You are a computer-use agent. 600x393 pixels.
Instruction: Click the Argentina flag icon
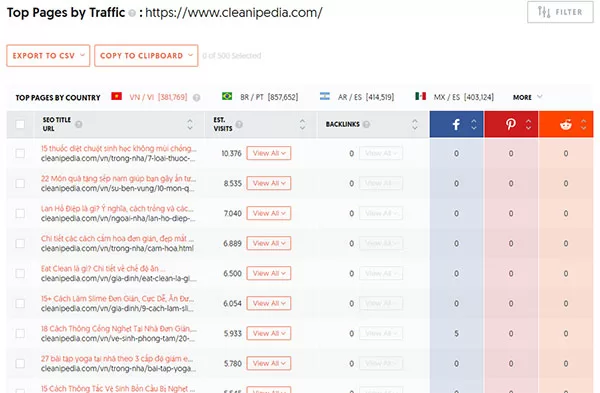[324, 96]
